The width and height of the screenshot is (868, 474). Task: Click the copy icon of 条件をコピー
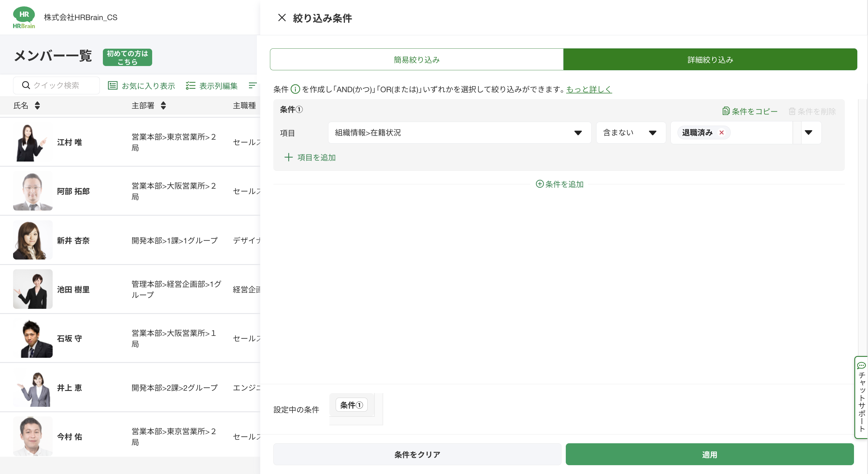tap(726, 111)
